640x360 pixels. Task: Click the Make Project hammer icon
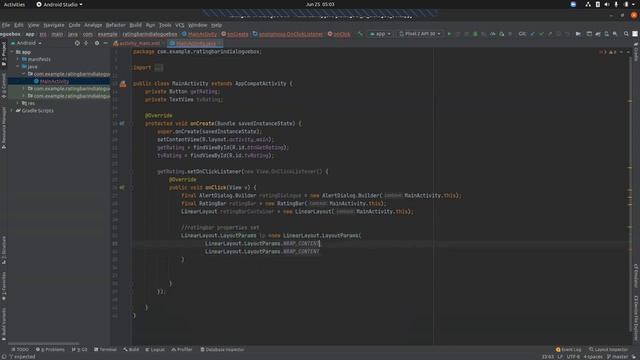[360, 34]
